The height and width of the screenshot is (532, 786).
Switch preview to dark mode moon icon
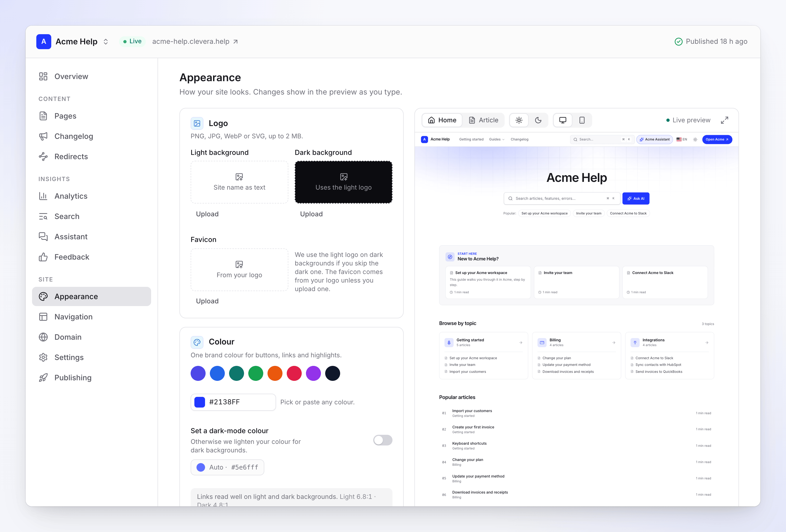(x=538, y=120)
